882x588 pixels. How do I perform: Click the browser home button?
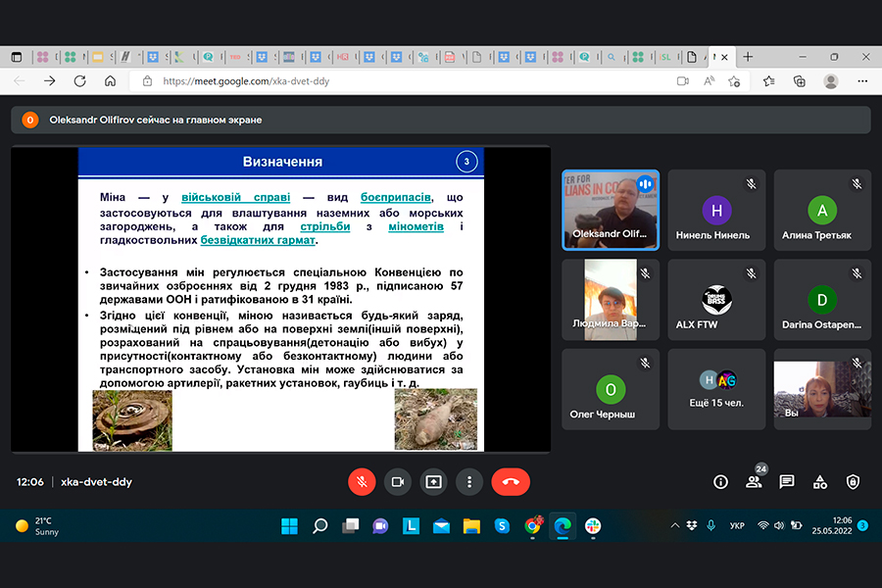coord(110,81)
